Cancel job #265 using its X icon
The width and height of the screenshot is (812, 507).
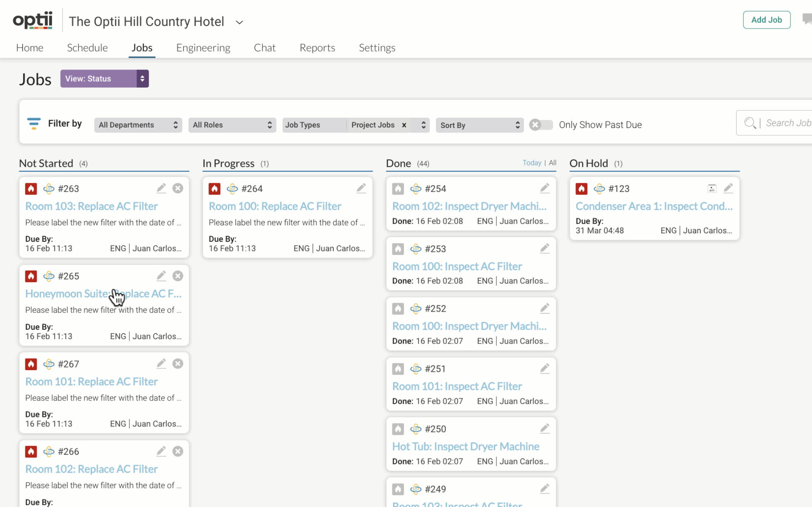[x=178, y=276]
